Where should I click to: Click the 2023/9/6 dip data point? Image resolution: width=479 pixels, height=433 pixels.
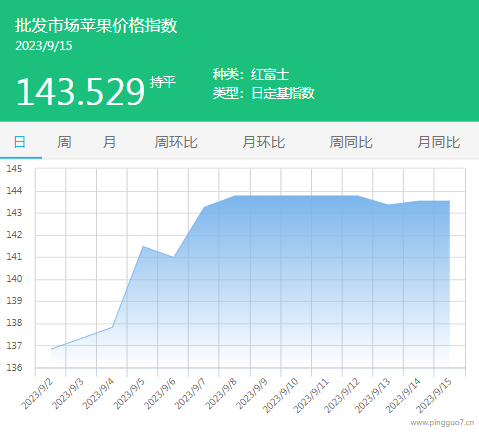173,257
